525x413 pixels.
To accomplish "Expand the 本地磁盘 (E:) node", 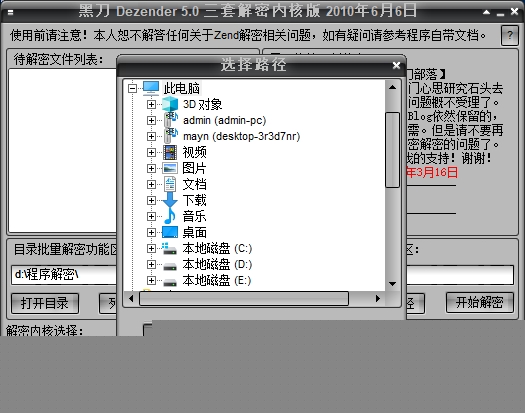I will [151, 280].
